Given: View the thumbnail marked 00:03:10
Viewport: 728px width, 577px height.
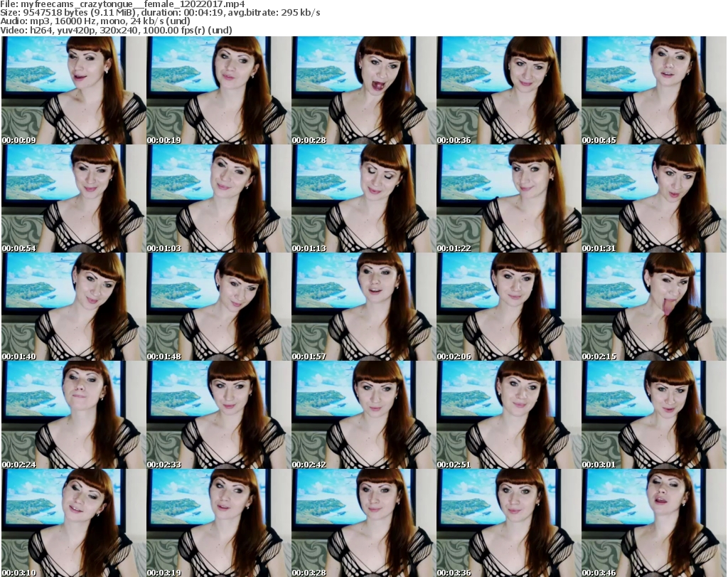Looking at the screenshot, I should click(73, 523).
